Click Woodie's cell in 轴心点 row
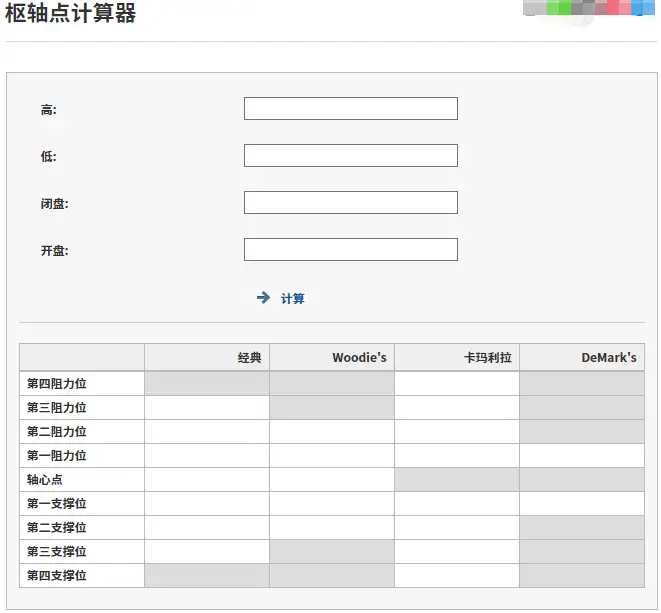 [x=332, y=480]
